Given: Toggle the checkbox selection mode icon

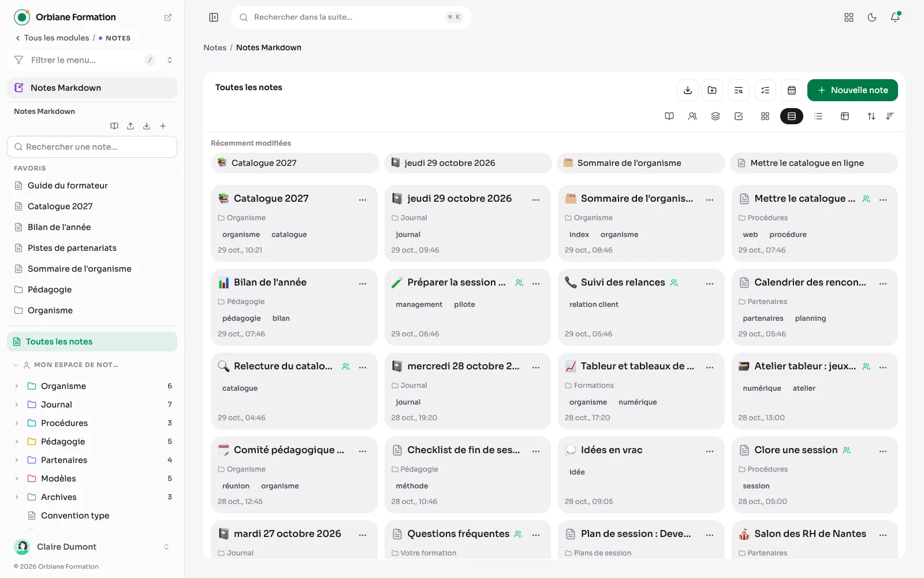Looking at the screenshot, I should (x=739, y=116).
